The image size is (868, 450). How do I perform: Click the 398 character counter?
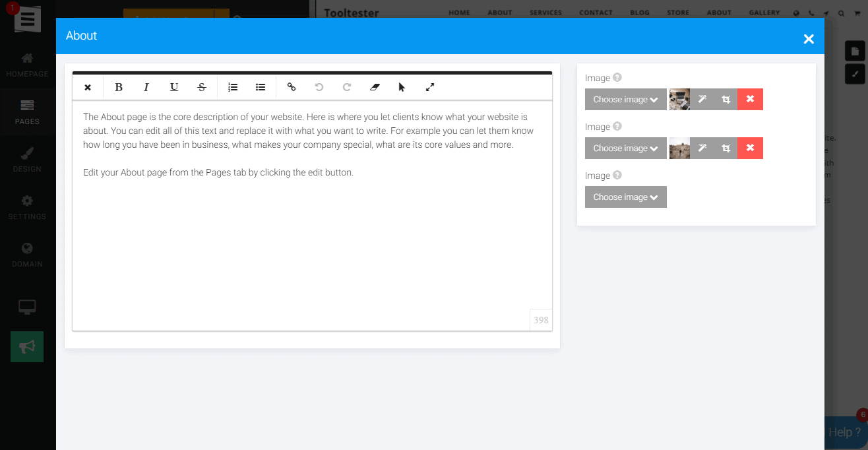click(541, 320)
